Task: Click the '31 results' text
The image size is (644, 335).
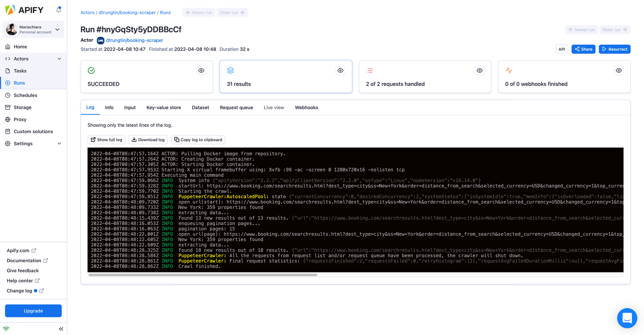Action: click(239, 84)
